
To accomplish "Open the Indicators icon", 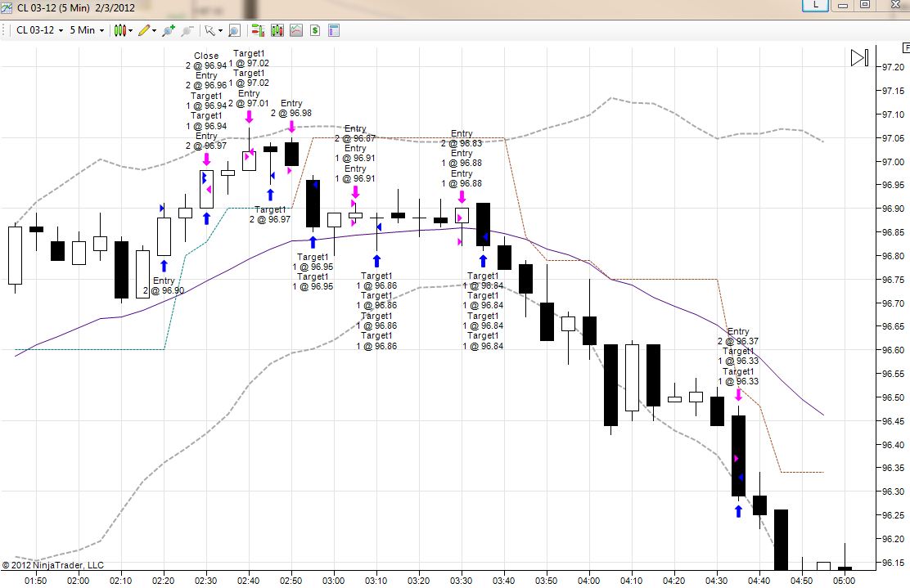I will 296,30.
